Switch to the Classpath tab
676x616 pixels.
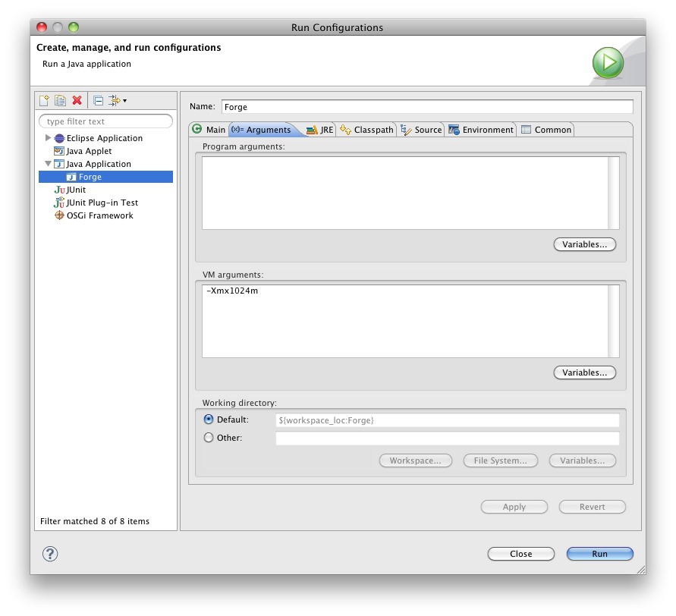(367, 130)
